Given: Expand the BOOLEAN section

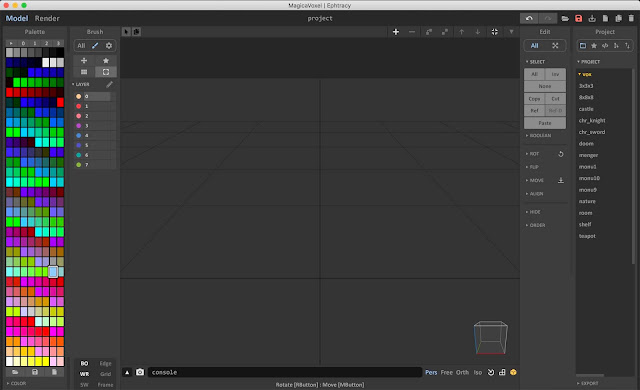Looking at the screenshot, I should (538, 135).
